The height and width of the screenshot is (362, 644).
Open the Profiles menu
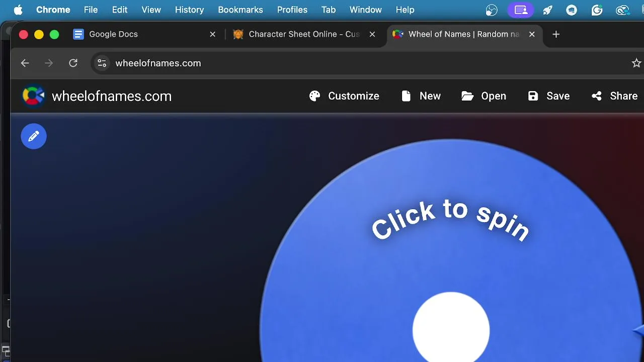(292, 10)
